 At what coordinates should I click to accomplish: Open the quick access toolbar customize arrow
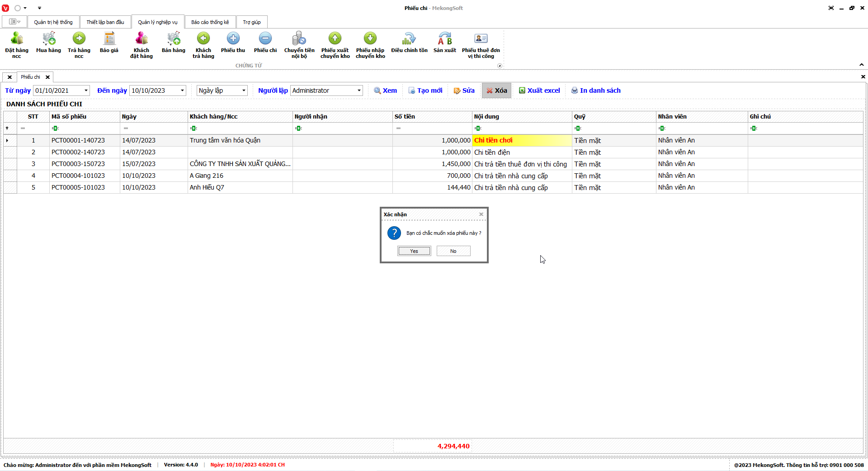(39, 8)
